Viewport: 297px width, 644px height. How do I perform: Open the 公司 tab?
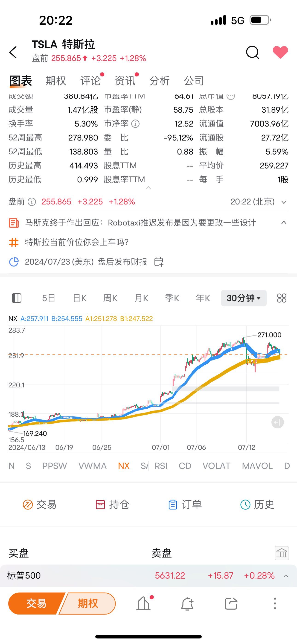[x=194, y=81]
